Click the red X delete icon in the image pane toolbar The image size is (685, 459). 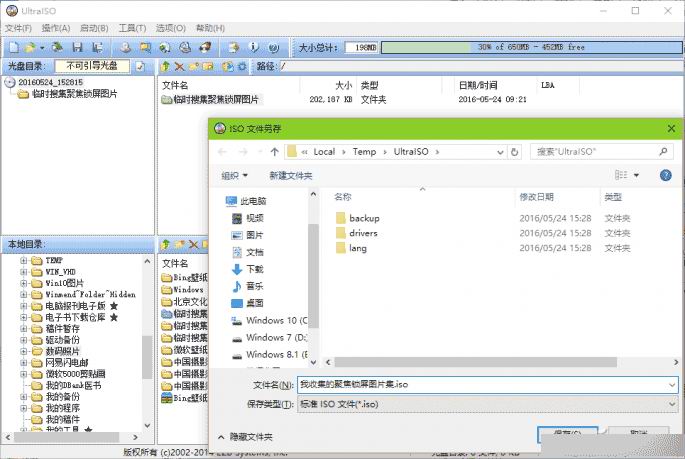pyautogui.click(x=179, y=66)
